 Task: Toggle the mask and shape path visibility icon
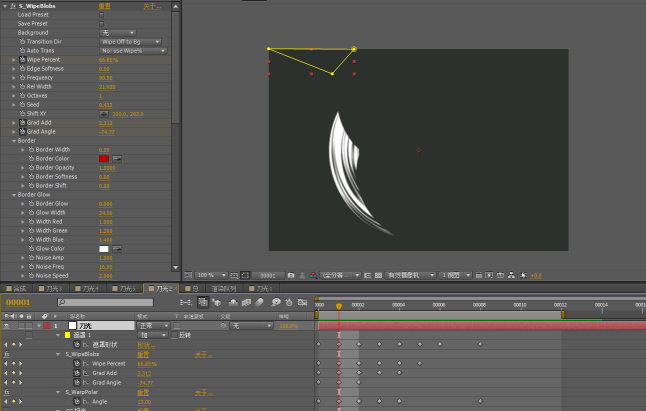[x=245, y=275]
